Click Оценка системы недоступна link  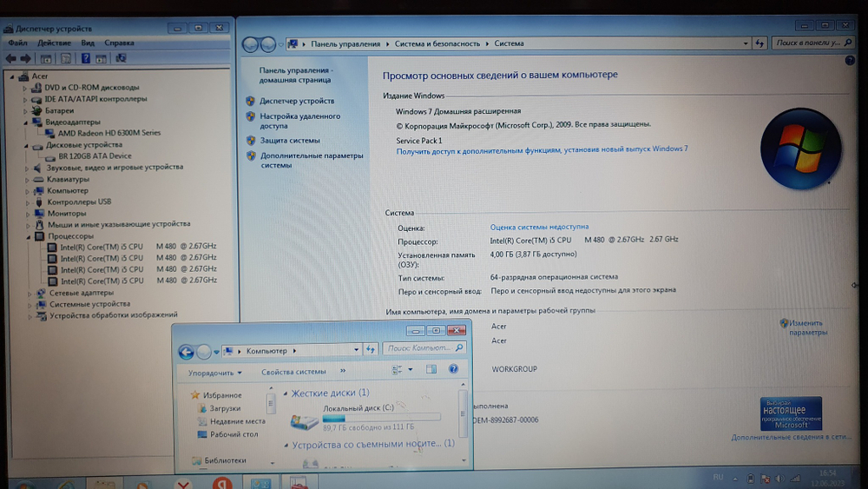[539, 227]
